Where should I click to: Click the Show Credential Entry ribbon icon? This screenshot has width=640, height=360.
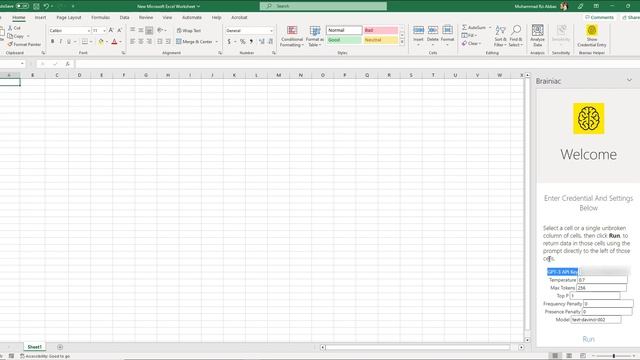click(x=591, y=31)
